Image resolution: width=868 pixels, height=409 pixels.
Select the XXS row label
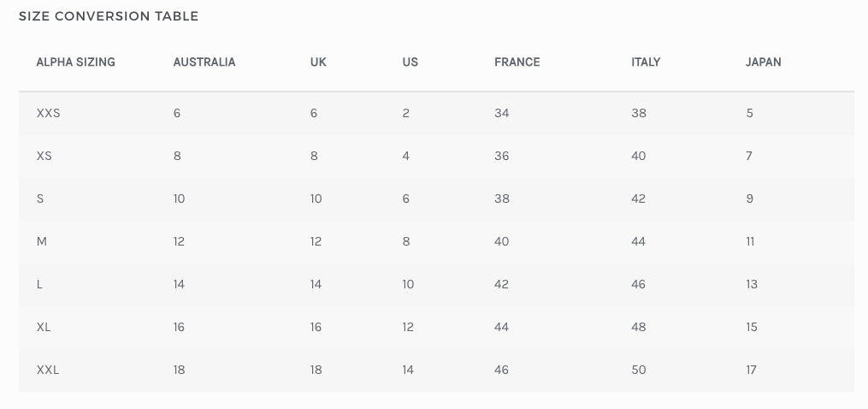(49, 113)
